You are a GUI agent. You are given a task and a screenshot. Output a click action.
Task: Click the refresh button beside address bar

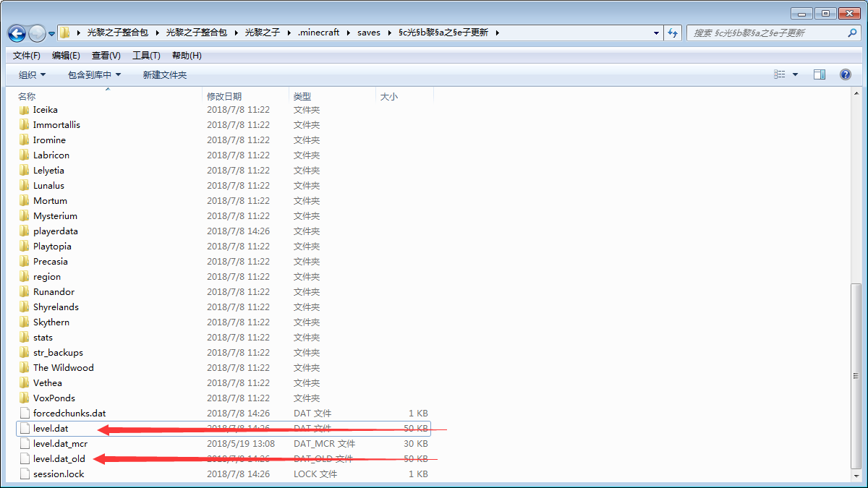point(673,33)
